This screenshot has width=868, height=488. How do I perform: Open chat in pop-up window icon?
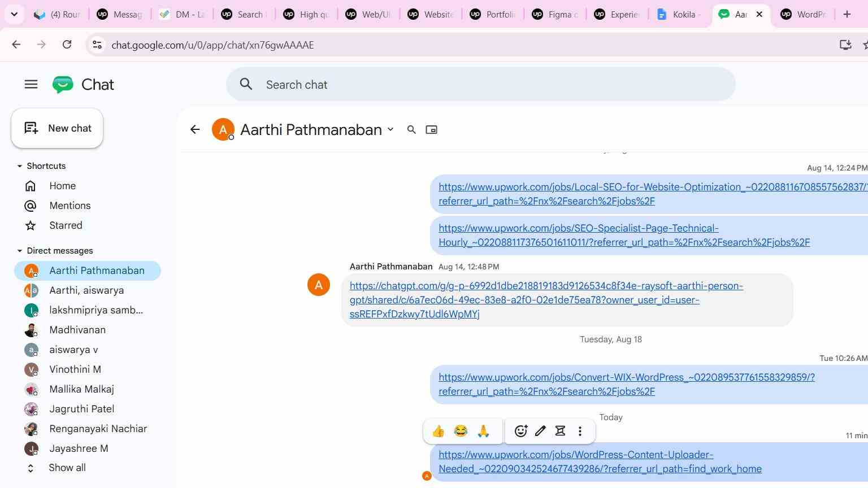click(431, 130)
